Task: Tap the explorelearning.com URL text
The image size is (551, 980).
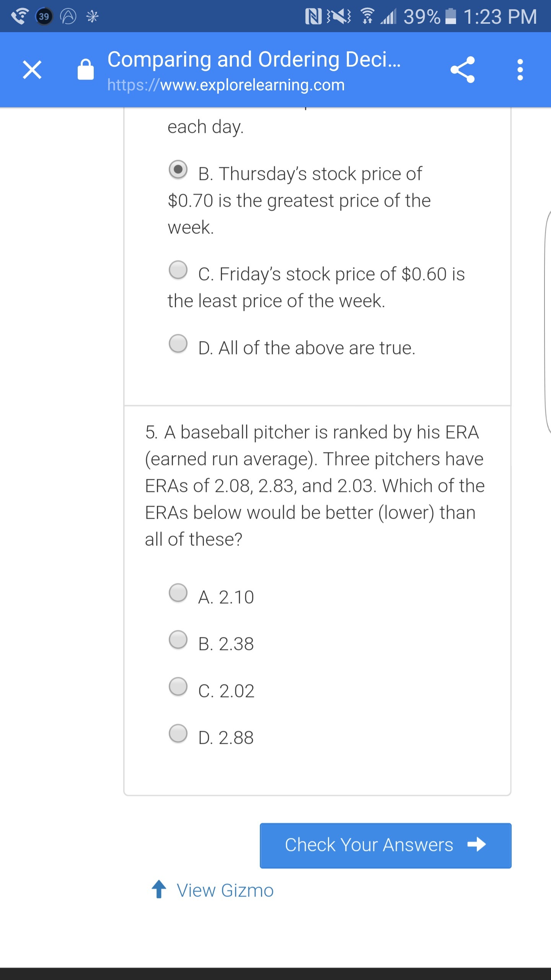Action: pos(226,85)
